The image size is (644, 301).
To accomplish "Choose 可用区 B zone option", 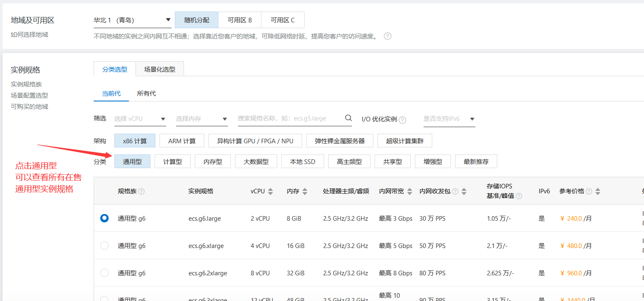I will [240, 20].
